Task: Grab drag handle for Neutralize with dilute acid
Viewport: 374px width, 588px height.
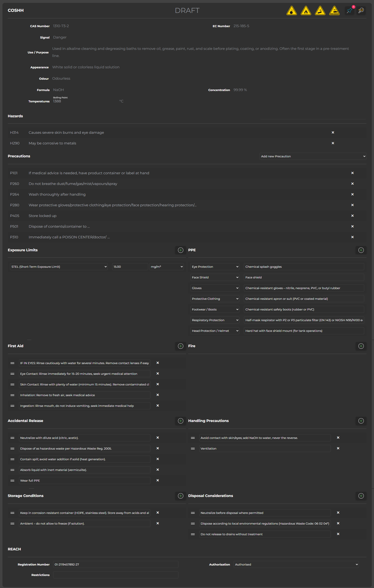Action: pyautogui.click(x=12, y=438)
